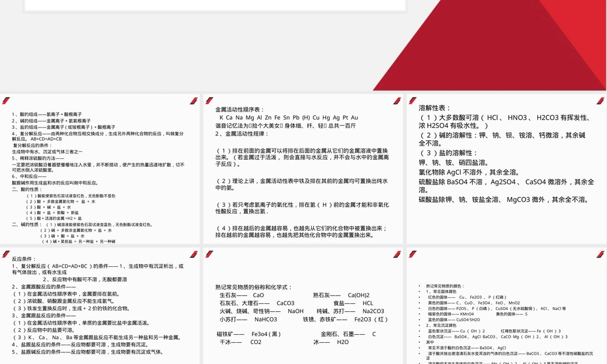This screenshot has height=364, width=607.
Task: Click the line "氯化物除AgCl不溶外，其余全溶。"
Action: point(470,172)
